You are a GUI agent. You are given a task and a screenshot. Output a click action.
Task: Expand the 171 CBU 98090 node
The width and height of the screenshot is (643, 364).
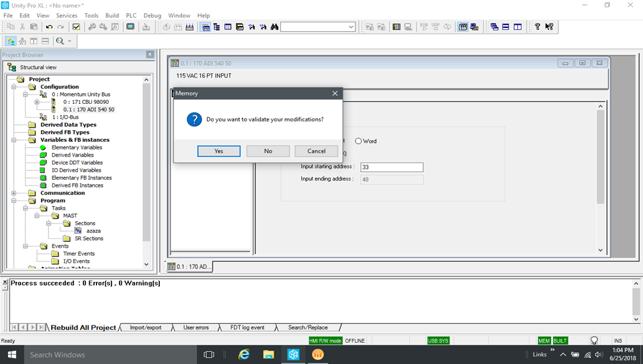[x=37, y=102]
